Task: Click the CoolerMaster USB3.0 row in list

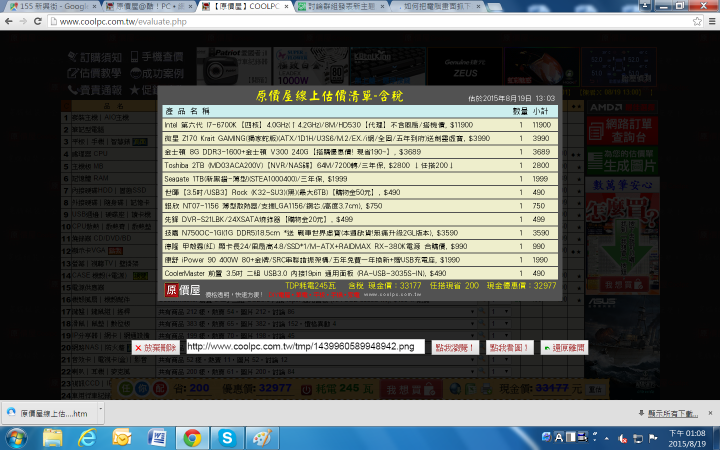Action: click(x=360, y=273)
